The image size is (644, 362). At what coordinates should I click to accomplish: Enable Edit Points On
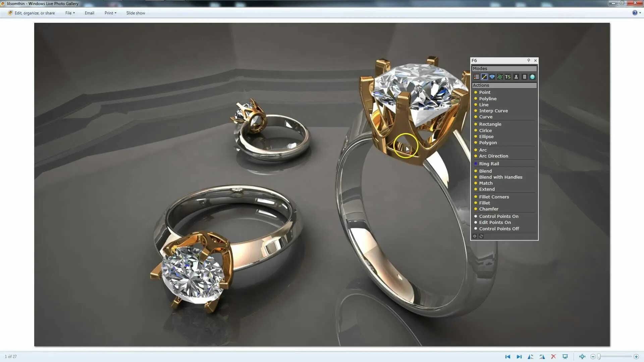tap(495, 222)
